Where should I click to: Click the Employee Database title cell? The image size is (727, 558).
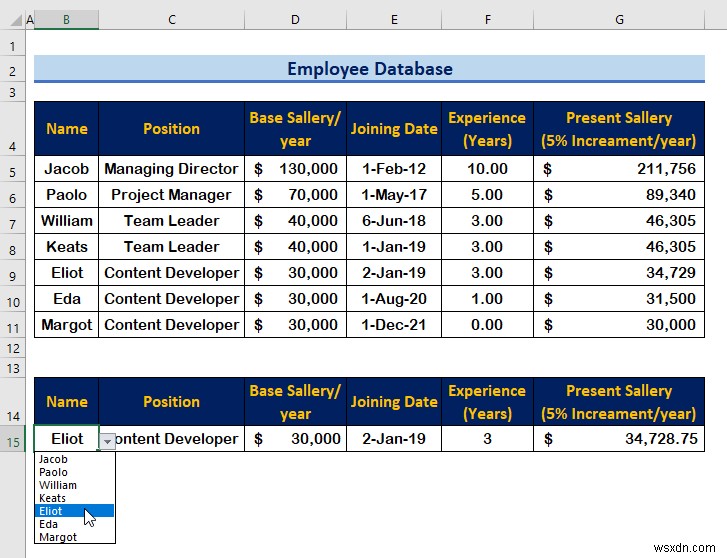[x=370, y=69]
